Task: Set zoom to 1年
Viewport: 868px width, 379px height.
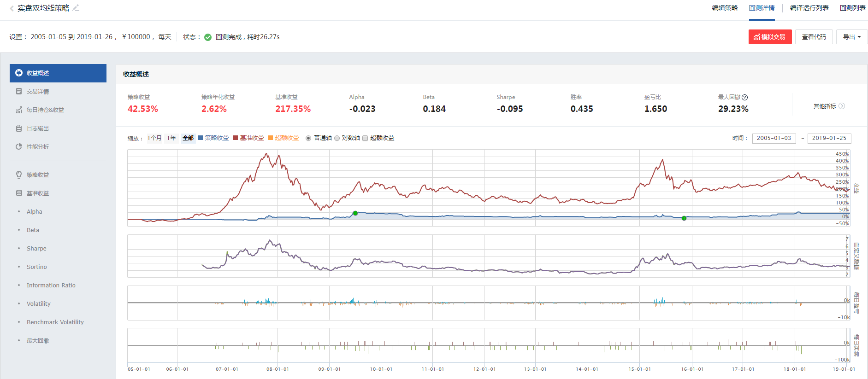Action: [x=171, y=138]
